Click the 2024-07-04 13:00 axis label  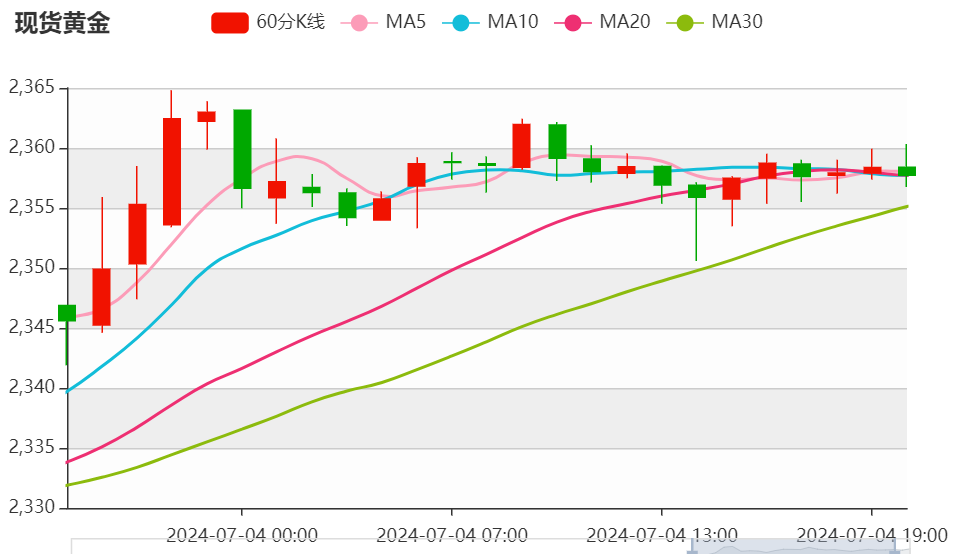pyautogui.click(x=662, y=535)
